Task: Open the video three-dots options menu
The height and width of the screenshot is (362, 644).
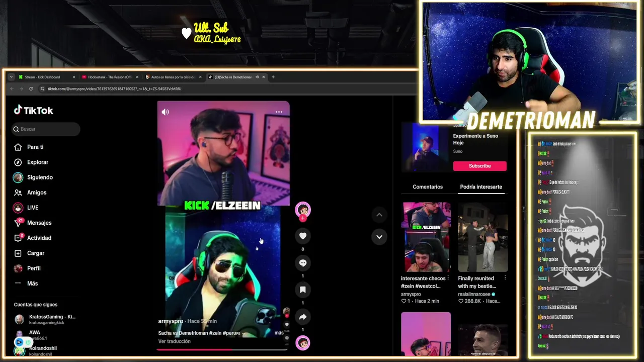Action: point(279,112)
